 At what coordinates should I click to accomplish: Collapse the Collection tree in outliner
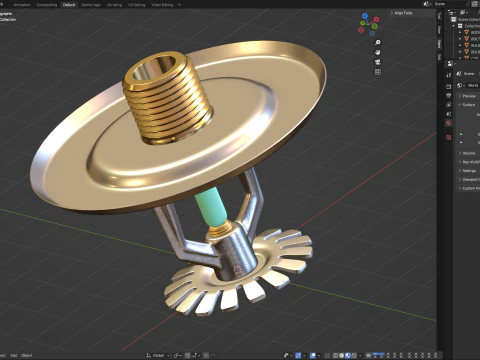(453, 26)
